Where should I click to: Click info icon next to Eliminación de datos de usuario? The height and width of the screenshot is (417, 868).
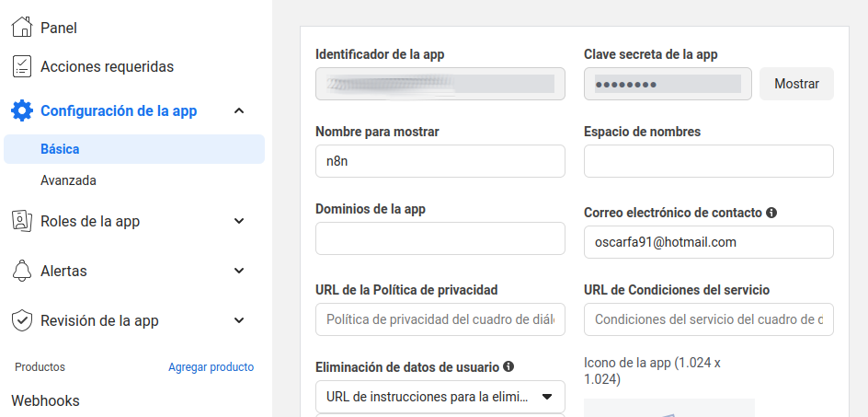point(508,366)
